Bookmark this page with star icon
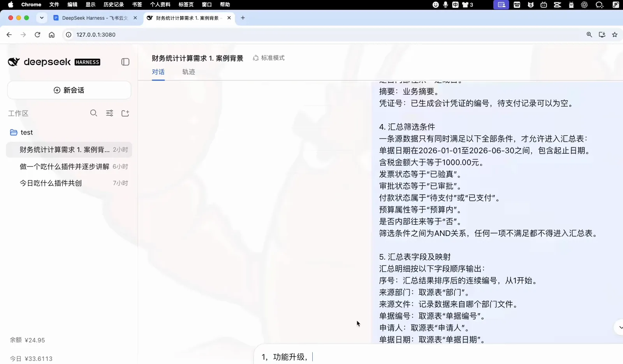 pyautogui.click(x=615, y=35)
